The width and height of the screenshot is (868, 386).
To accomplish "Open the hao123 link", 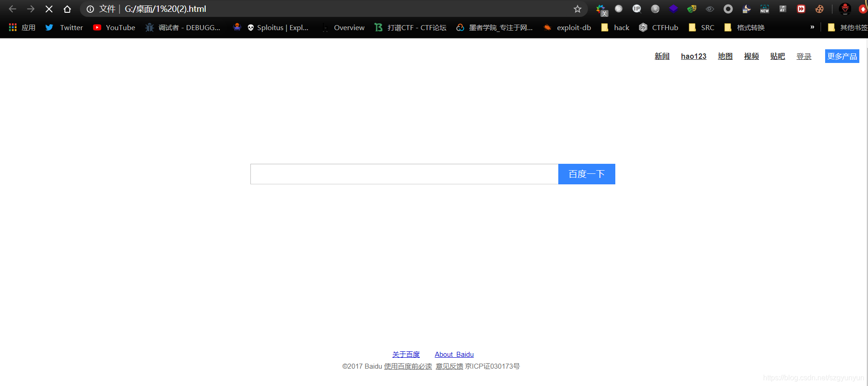I will click(693, 56).
